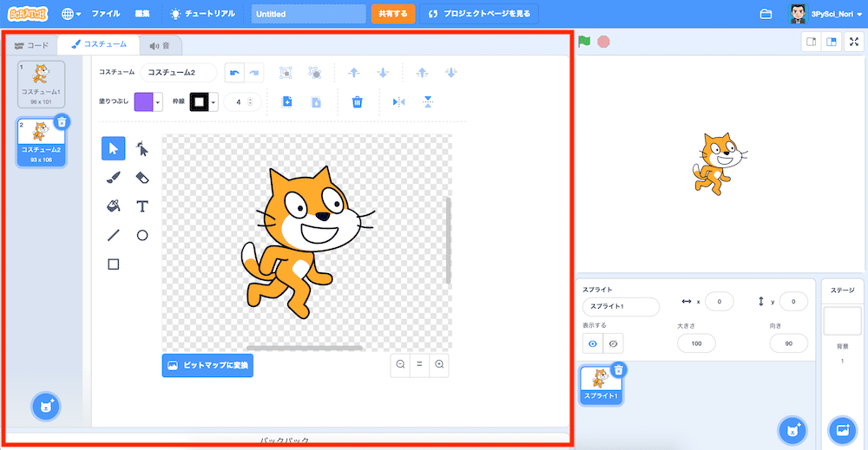The image size is (868, 450).
Task: Open the バックパック bar
Action: pyautogui.click(x=286, y=440)
